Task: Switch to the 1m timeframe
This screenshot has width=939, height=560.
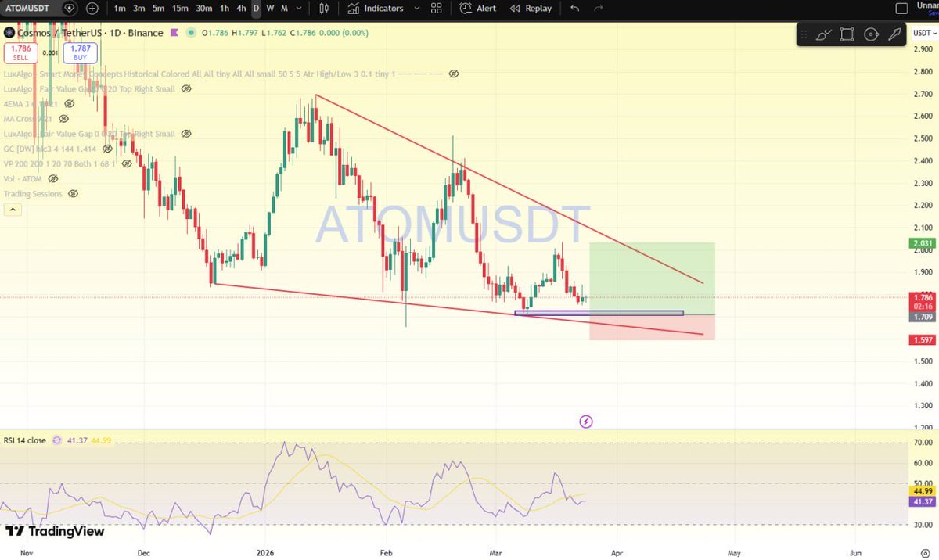Action: [x=120, y=9]
